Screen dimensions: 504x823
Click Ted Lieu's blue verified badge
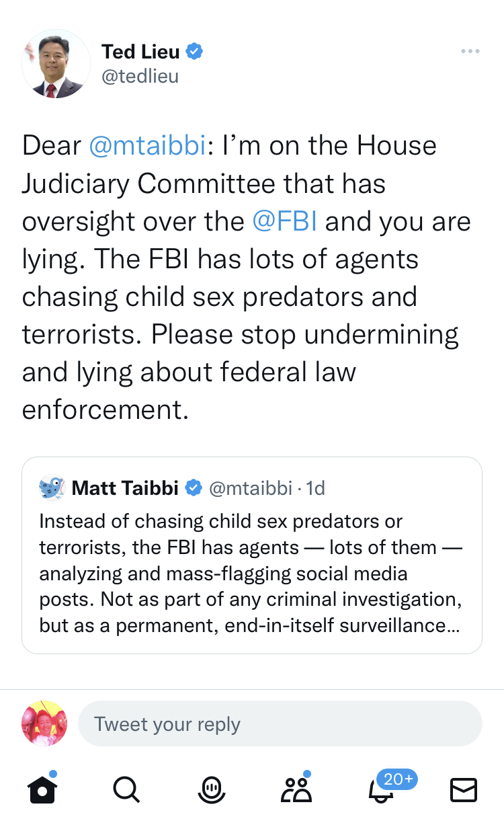(195, 51)
